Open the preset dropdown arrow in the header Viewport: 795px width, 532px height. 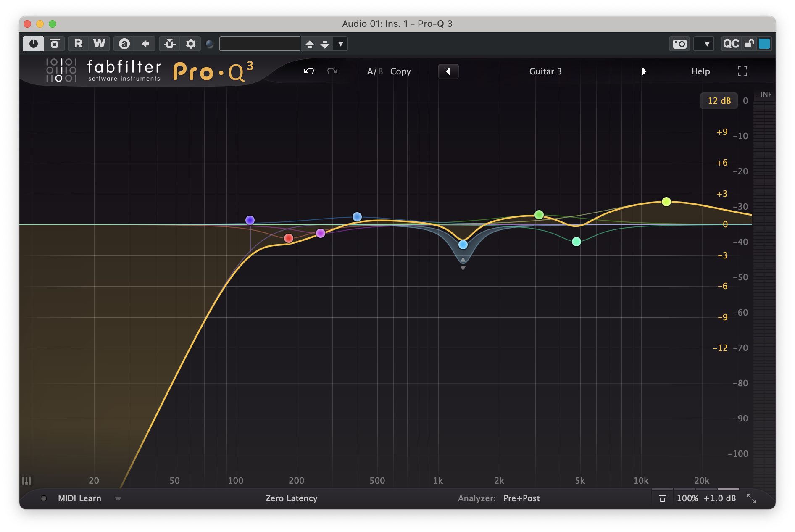click(x=340, y=44)
